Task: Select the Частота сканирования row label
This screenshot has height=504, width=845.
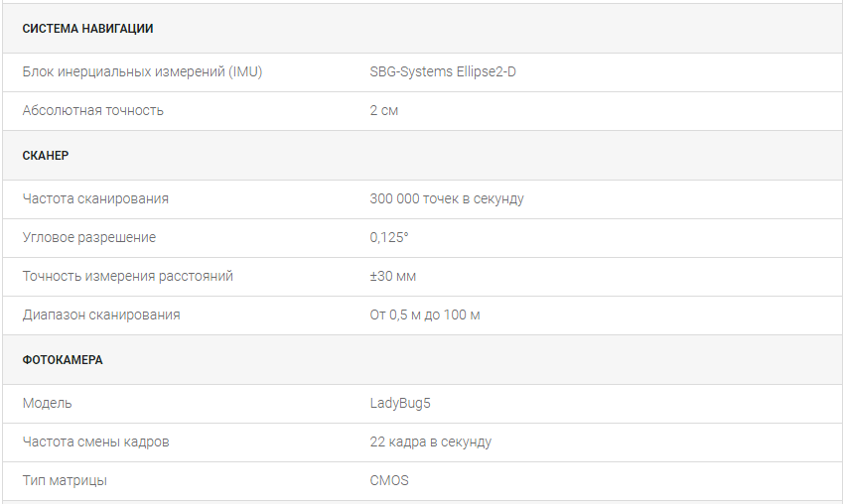Action: pos(95,198)
